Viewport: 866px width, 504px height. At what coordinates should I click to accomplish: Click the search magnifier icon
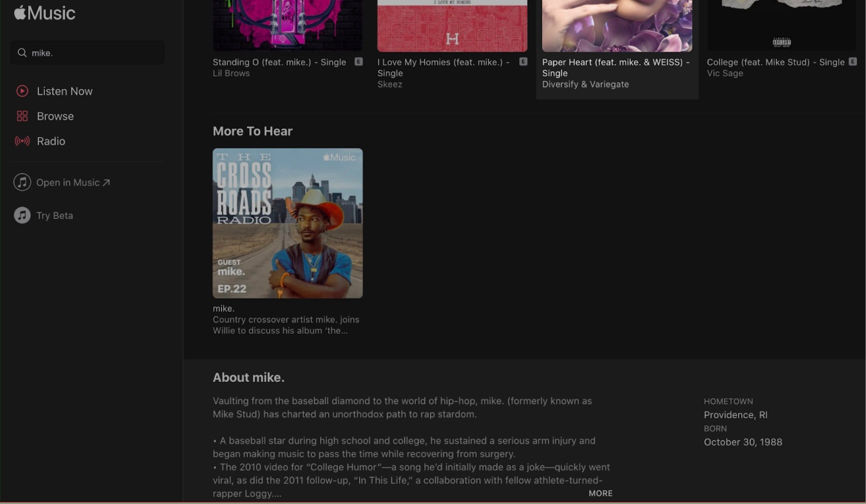22,52
